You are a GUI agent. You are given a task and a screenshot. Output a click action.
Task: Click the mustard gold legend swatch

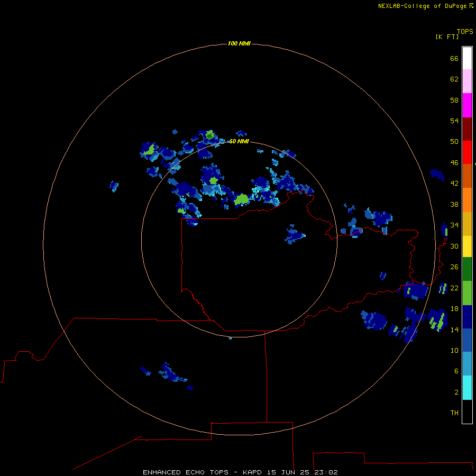coord(467,224)
